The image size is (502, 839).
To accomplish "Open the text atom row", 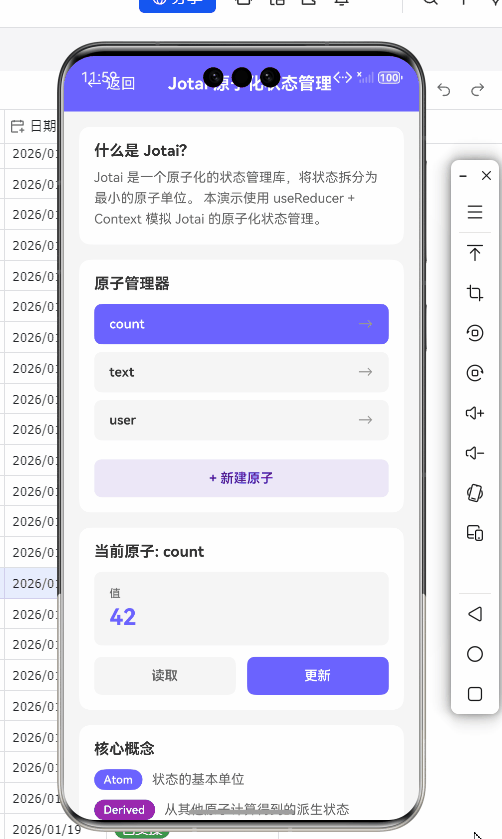I will [x=241, y=372].
